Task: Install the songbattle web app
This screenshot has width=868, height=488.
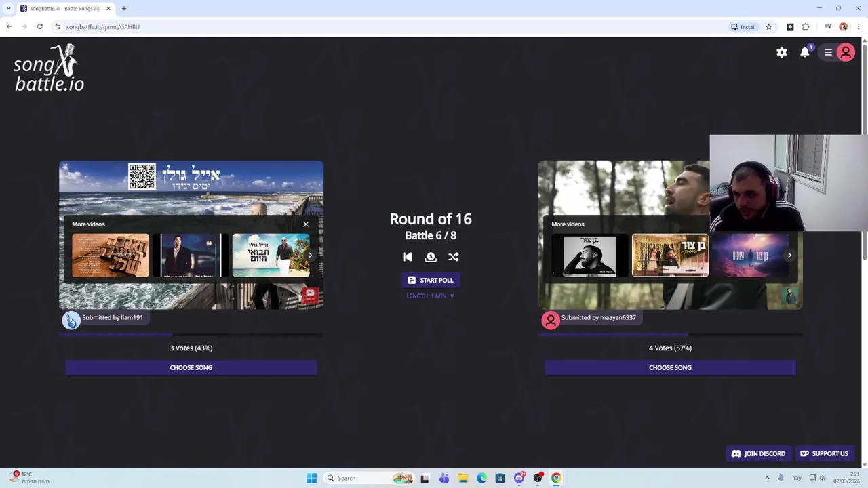Action: pyautogui.click(x=743, y=26)
